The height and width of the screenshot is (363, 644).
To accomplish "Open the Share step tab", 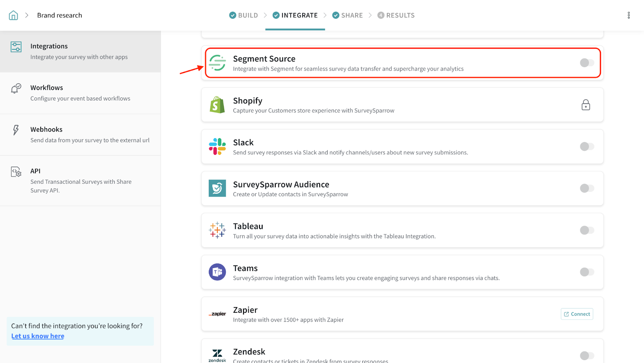I will click(x=347, y=15).
